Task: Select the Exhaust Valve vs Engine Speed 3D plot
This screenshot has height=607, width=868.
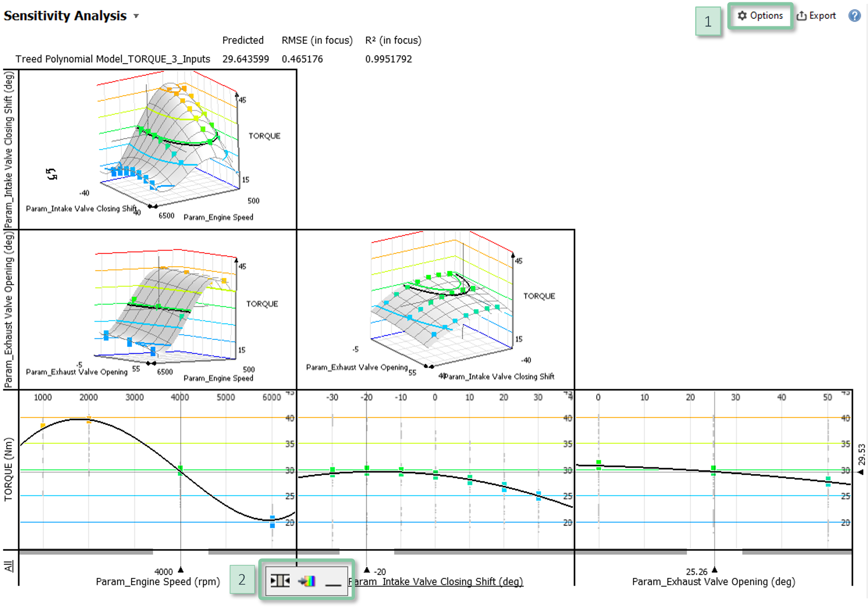Action: coord(158,309)
